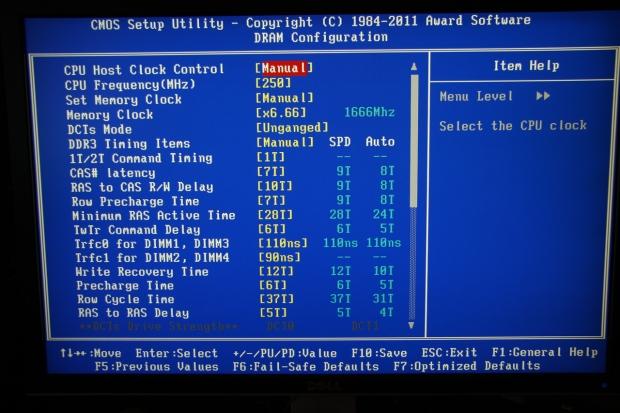The height and width of the screenshot is (413, 620).
Task: Select the Write Recovery Time [12T] value
Action: pos(276,271)
